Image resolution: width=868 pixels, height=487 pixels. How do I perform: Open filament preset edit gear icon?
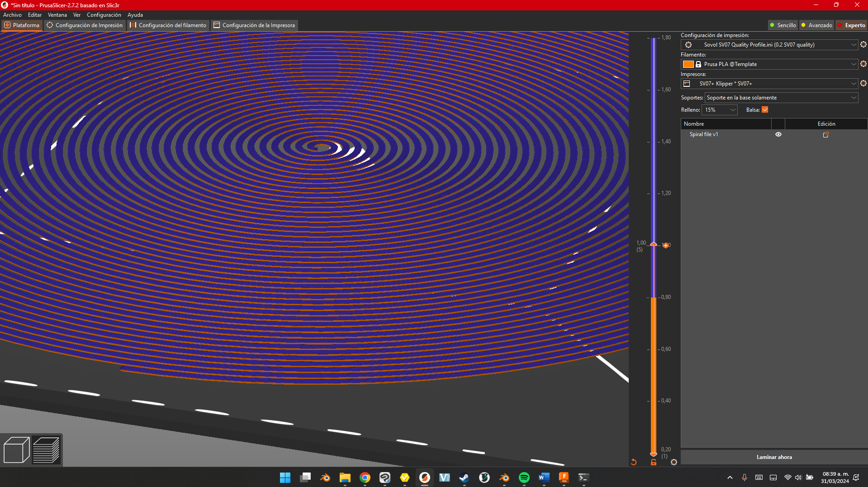tap(863, 64)
